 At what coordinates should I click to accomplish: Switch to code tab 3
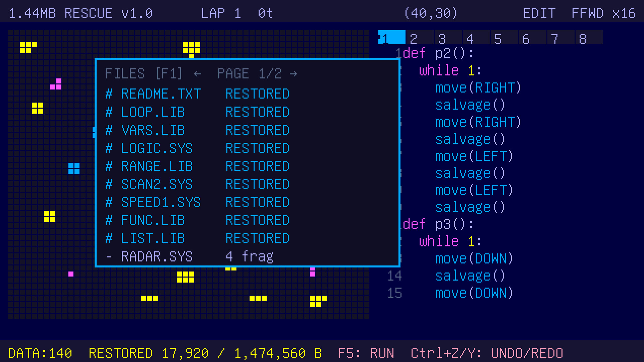[448, 38]
